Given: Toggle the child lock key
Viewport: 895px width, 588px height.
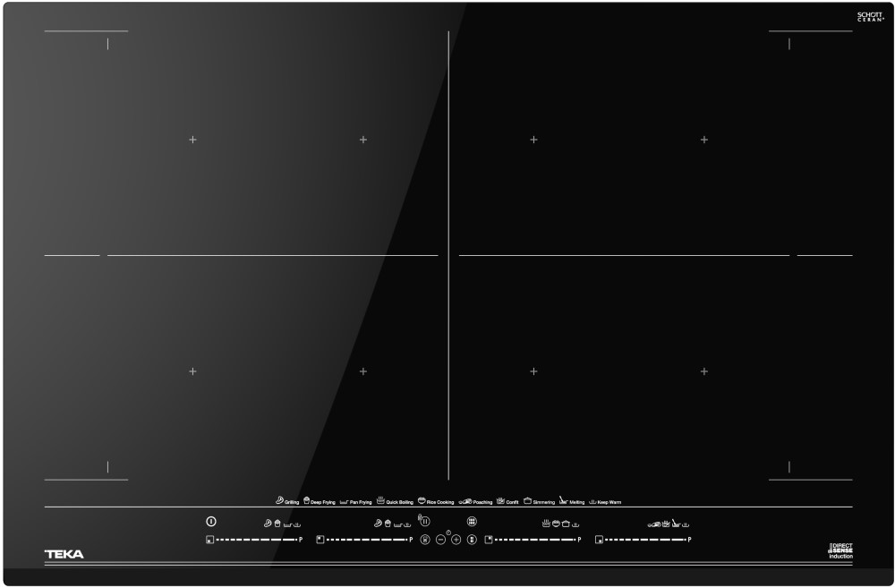Looking at the screenshot, I should tap(424, 540).
